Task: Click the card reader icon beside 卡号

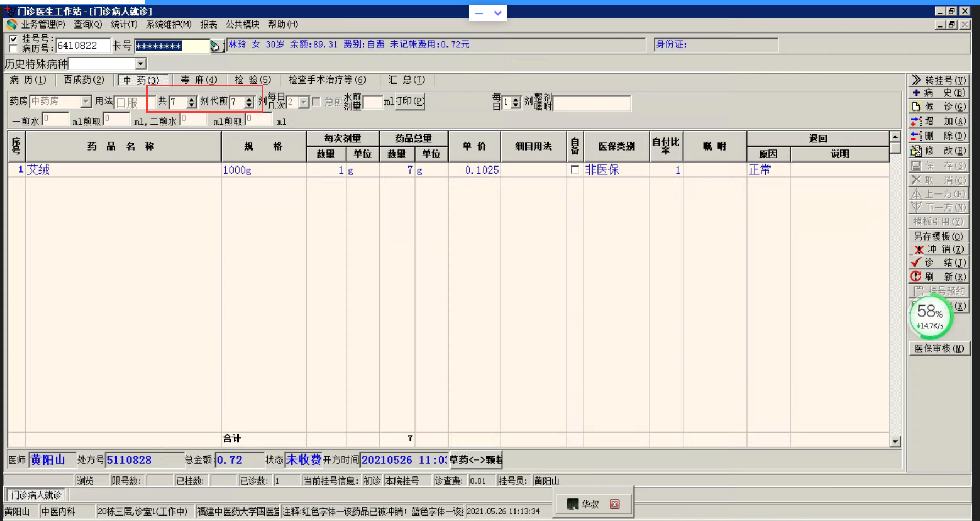Action: [215, 46]
